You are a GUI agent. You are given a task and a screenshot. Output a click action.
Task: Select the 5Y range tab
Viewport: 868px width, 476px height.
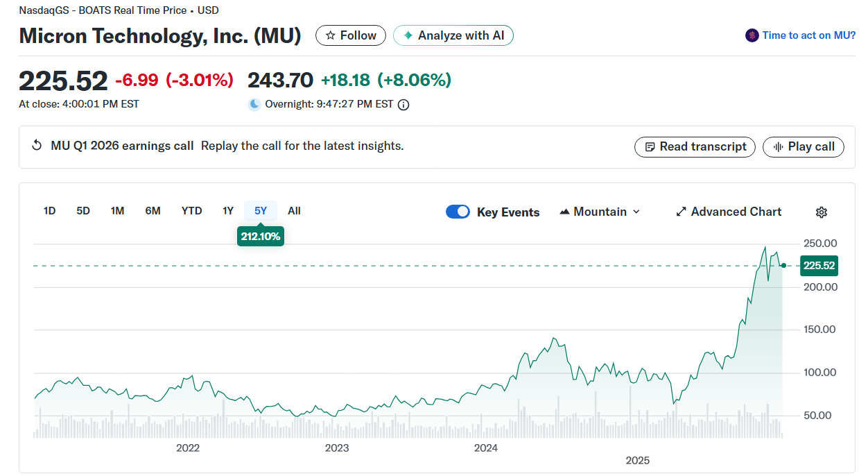click(x=261, y=211)
